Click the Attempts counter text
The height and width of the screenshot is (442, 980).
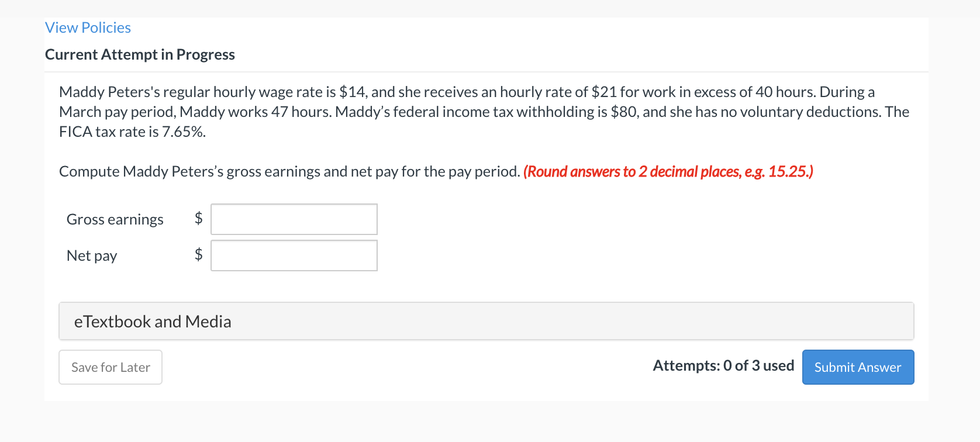[723, 365]
